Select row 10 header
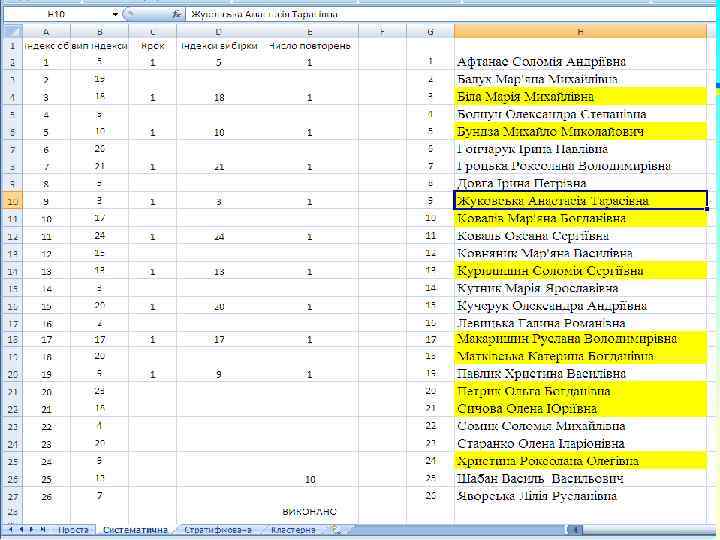Viewport: 720px width, 540px height. pos(12,201)
